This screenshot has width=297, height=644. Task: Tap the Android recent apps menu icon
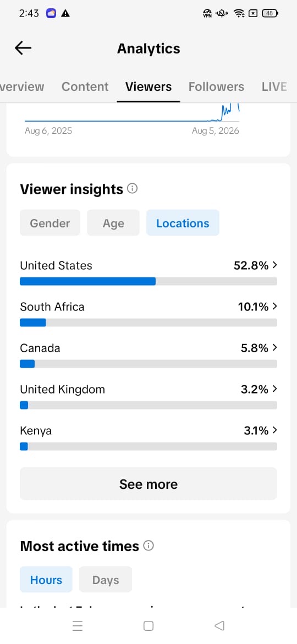tap(78, 625)
